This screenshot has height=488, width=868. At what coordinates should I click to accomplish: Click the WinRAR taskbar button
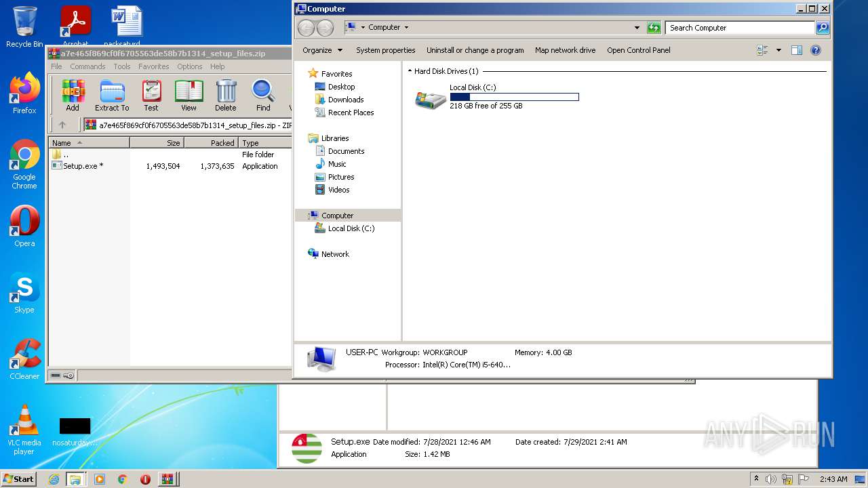167,479
